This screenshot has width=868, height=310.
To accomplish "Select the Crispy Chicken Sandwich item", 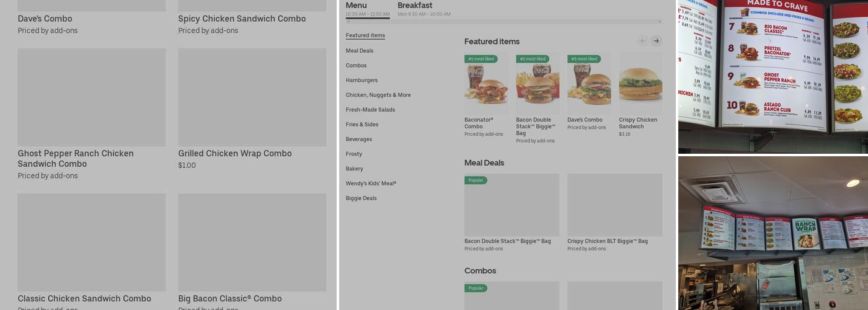I will pyautogui.click(x=640, y=84).
